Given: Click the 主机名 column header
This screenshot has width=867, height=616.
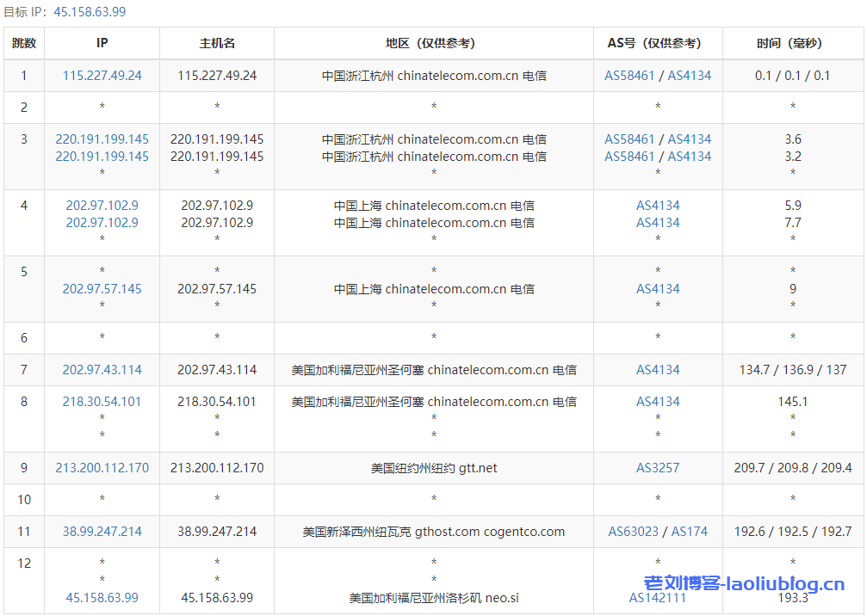Looking at the screenshot, I should (217, 43).
